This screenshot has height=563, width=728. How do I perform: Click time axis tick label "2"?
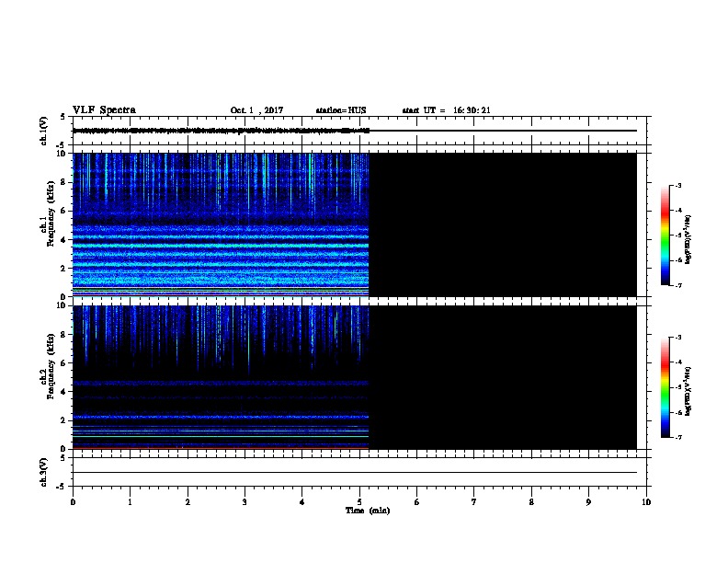click(188, 502)
